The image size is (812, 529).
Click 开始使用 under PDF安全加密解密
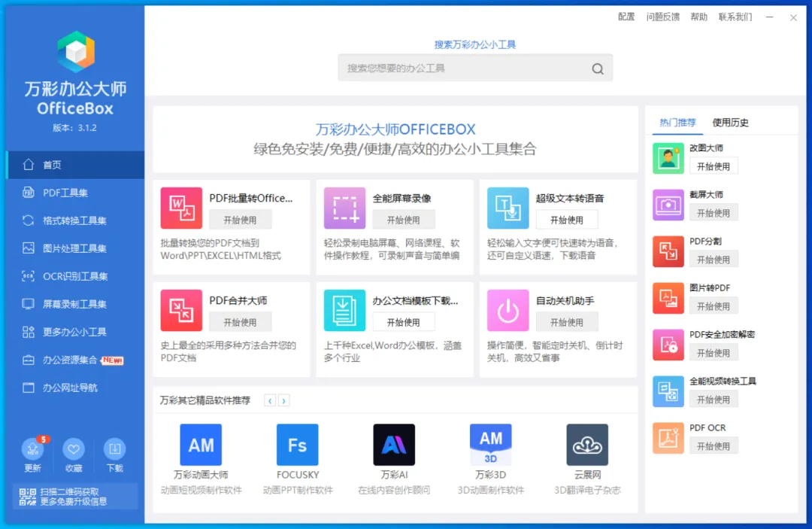point(713,353)
